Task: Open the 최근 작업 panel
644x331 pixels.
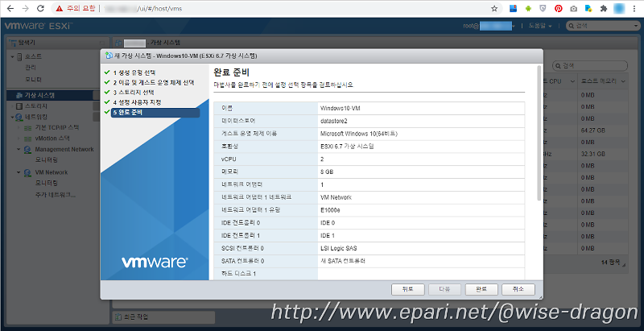Action: (163, 317)
